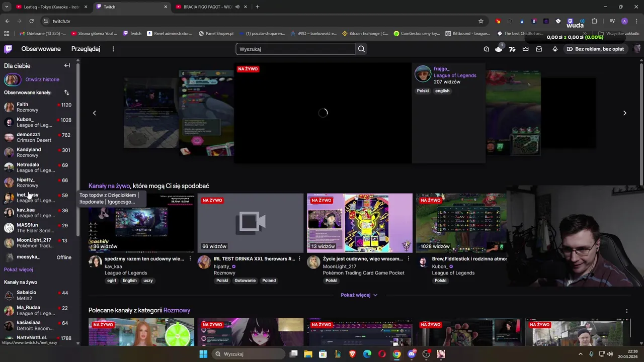Screen dimensions: 644x362
Task: Click sort icon beside Obserwowane kanały
Action: tap(66, 93)
